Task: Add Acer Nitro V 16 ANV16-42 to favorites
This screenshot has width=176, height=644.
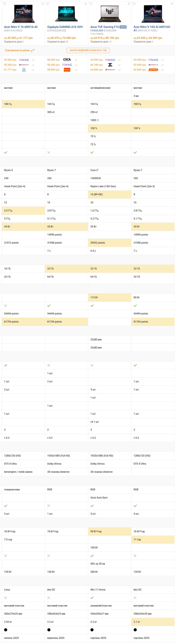Action: point(4,4)
